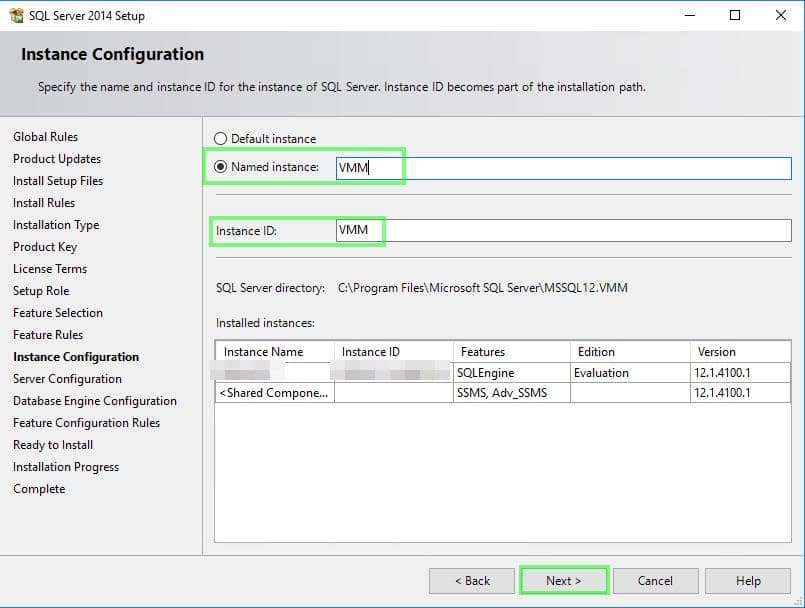Close the SQL Server 2014 Setup window

tap(780, 15)
